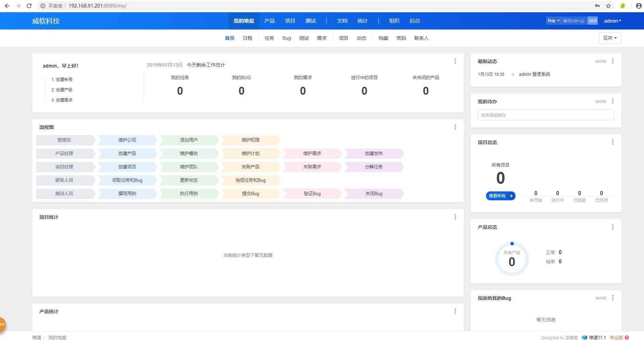Click the 维护公司 flowchart step
The width and height of the screenshot is (644, 343).
pyautogui.click(x=127, y=140)
